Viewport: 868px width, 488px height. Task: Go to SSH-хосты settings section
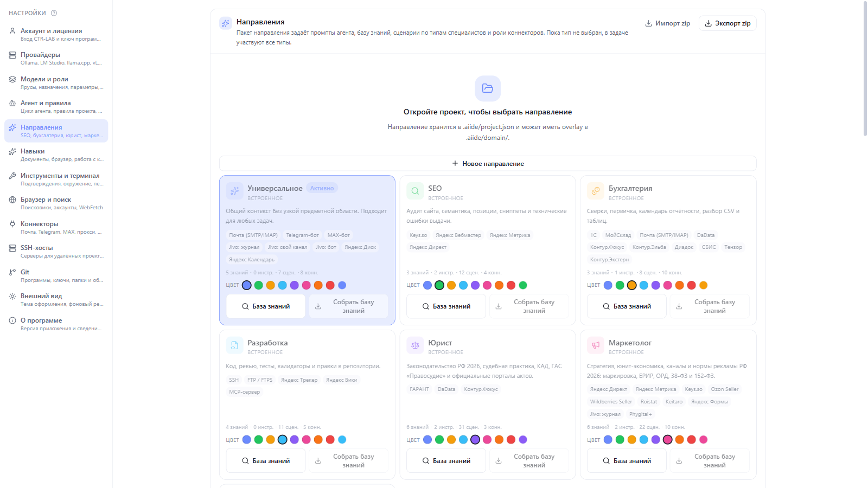pyautogui.click(x=56, y=251)
